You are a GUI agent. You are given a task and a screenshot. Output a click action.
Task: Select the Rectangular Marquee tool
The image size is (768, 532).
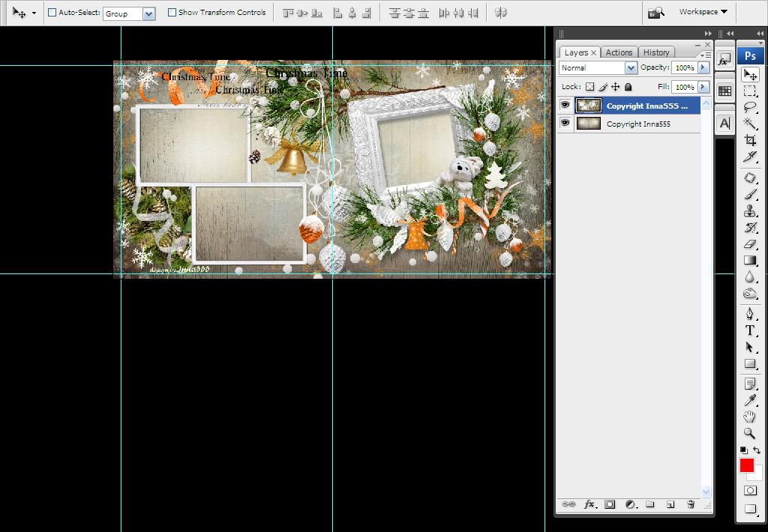(x=750, y=91)
